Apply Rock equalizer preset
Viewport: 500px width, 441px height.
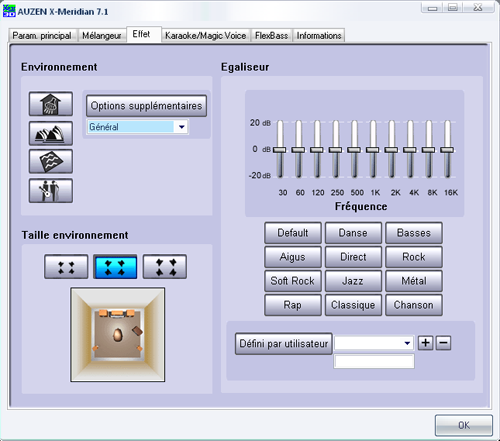point(414,257)
